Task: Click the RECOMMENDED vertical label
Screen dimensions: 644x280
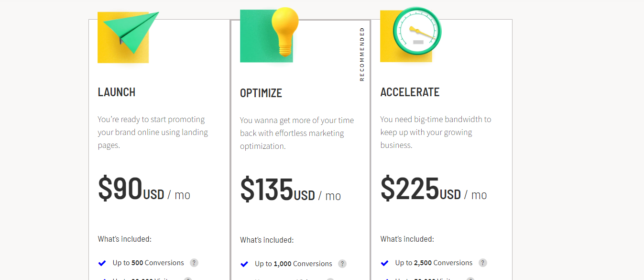Action: pyautogui.click(x=362, y=54)
